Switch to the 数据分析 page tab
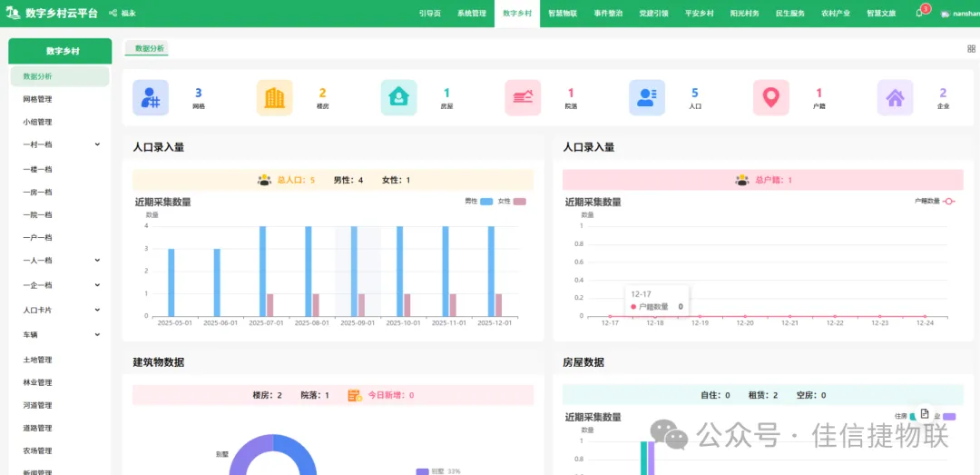Screen dimensions: 980x475 (x=147, y=48)
